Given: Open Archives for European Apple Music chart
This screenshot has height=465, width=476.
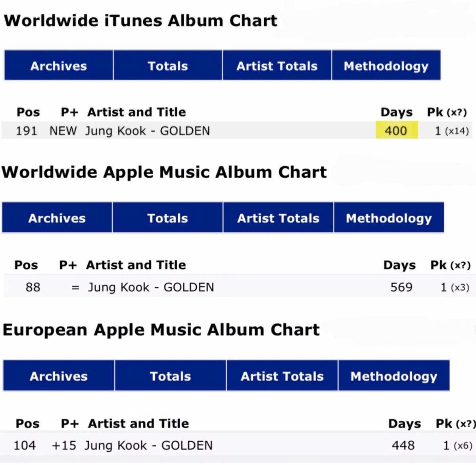Looking at the screenshot, I should coord(59,376).
